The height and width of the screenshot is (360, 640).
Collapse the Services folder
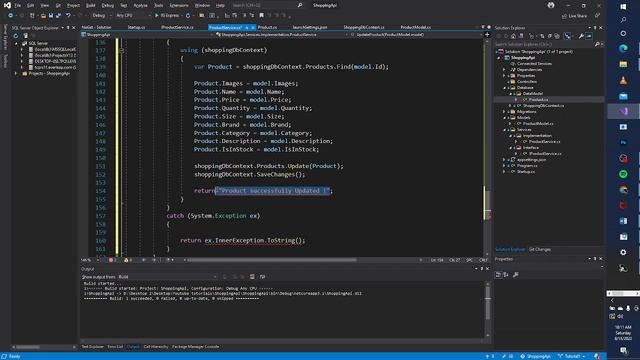click(x=504, y=130)
